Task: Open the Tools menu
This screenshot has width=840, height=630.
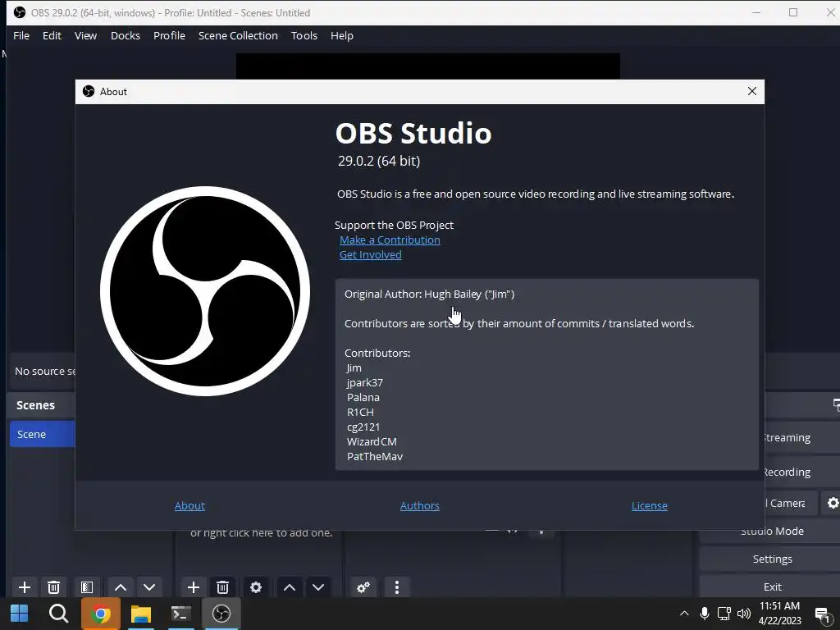Action: click(x=304, y=35)
